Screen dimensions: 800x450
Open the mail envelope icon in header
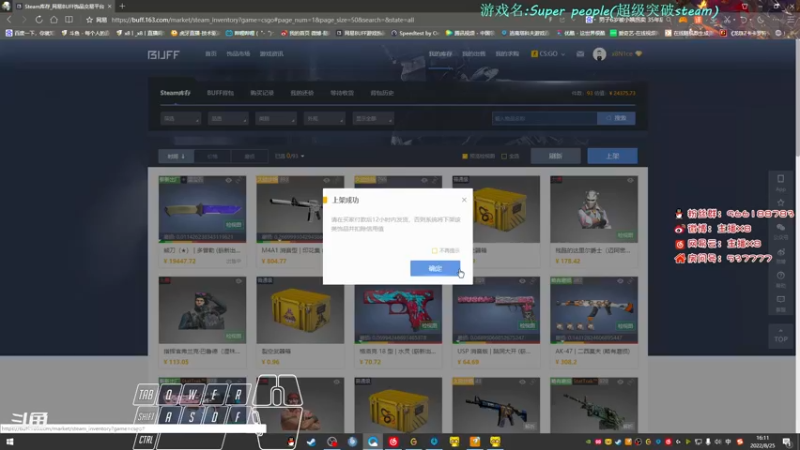580,54
